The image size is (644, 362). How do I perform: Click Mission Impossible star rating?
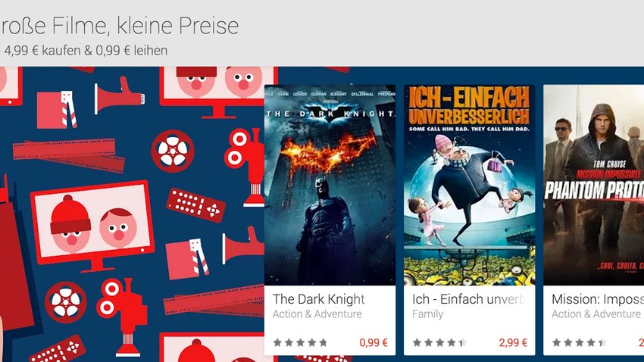[579, 342]
